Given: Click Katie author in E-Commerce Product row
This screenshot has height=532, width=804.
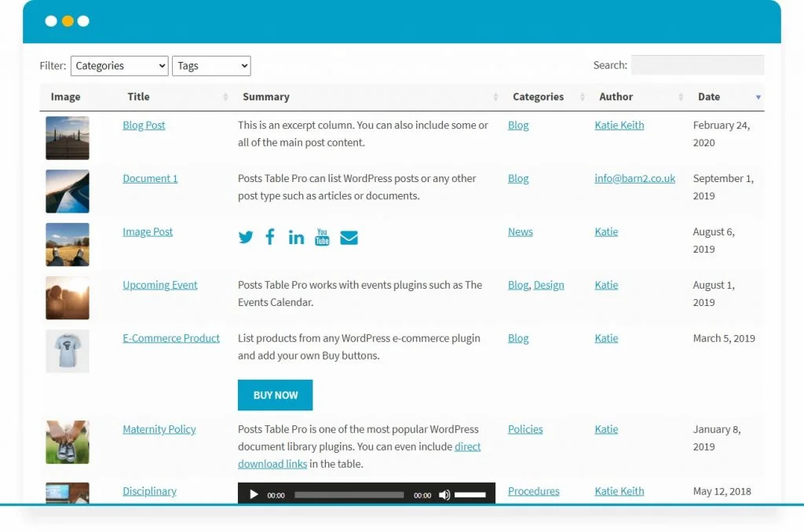Looking at the screenshot, I should click(606, 338).
